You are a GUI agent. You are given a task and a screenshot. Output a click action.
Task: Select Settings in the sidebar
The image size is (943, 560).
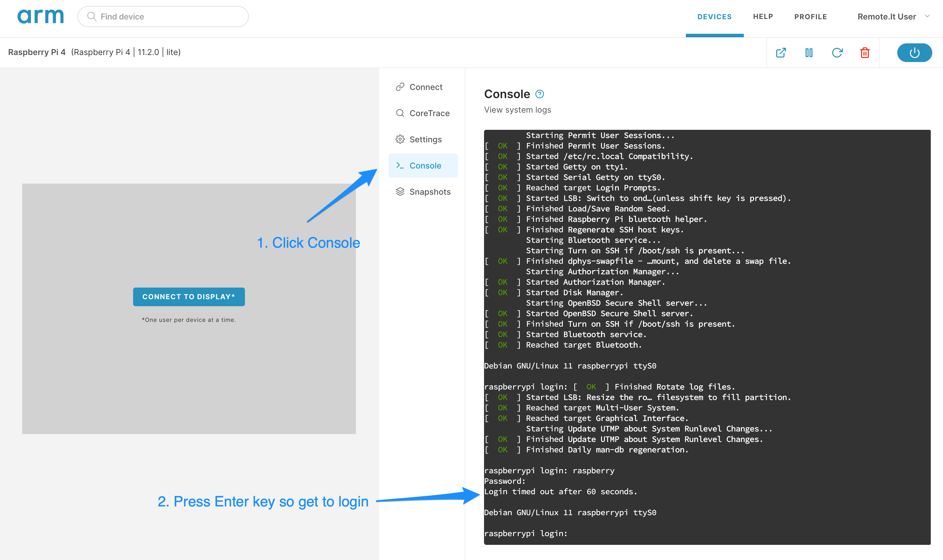423,139
